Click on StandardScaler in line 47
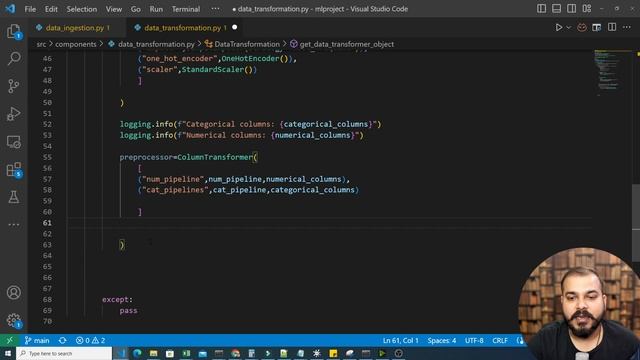This screenshot has height=360, width=640. (213, 69)
